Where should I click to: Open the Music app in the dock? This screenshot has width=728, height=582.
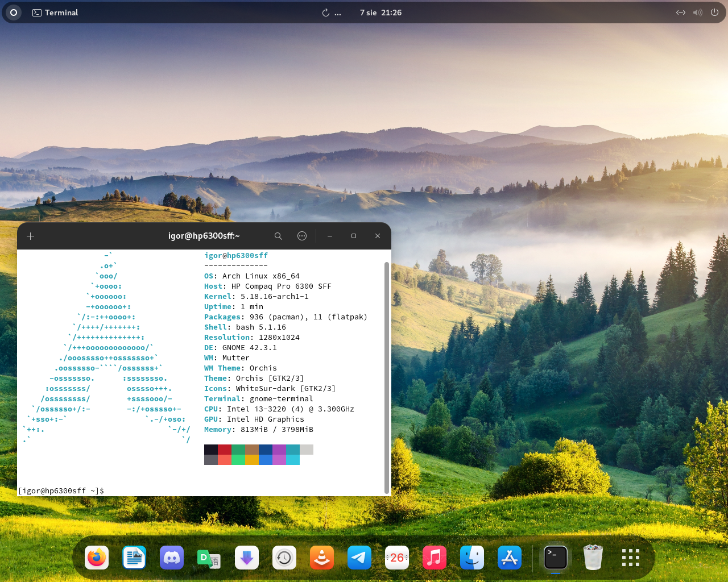pyautogui.click(x=435, y=558)
